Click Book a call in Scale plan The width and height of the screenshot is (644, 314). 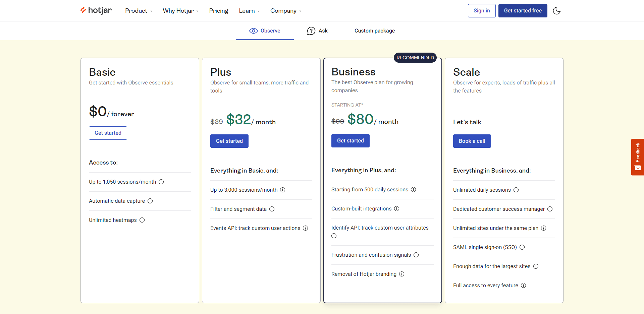click(x=472, y=141)
